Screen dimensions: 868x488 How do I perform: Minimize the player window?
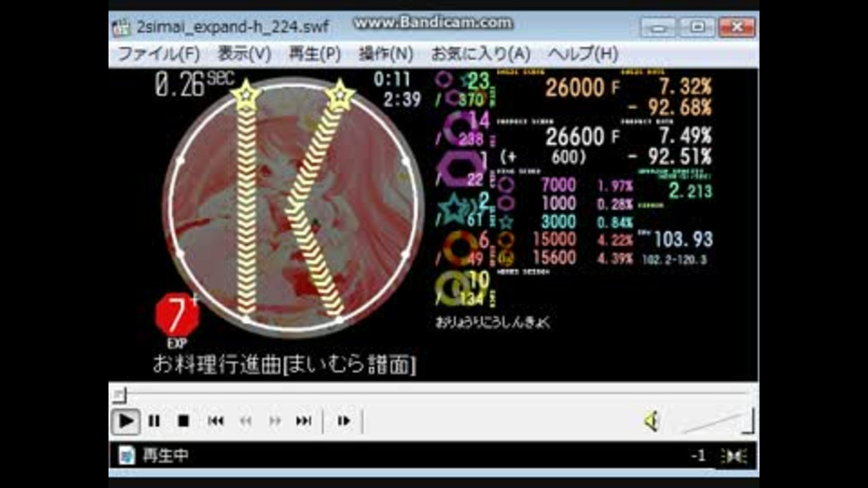[x=657, y=27]
